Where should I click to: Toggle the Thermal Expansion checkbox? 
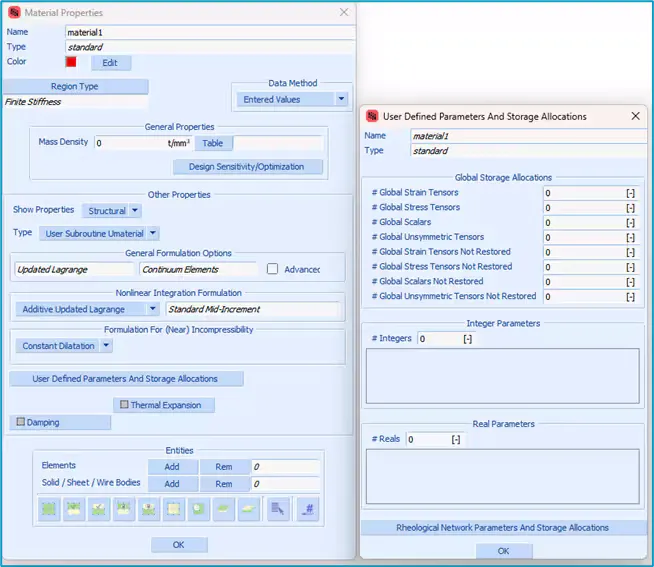pos(124,405)
